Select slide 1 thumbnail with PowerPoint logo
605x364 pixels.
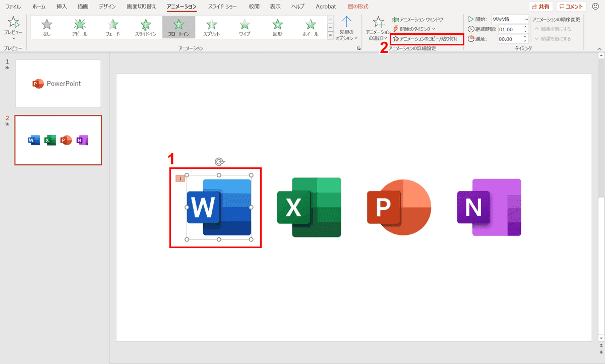coord(58,84)
